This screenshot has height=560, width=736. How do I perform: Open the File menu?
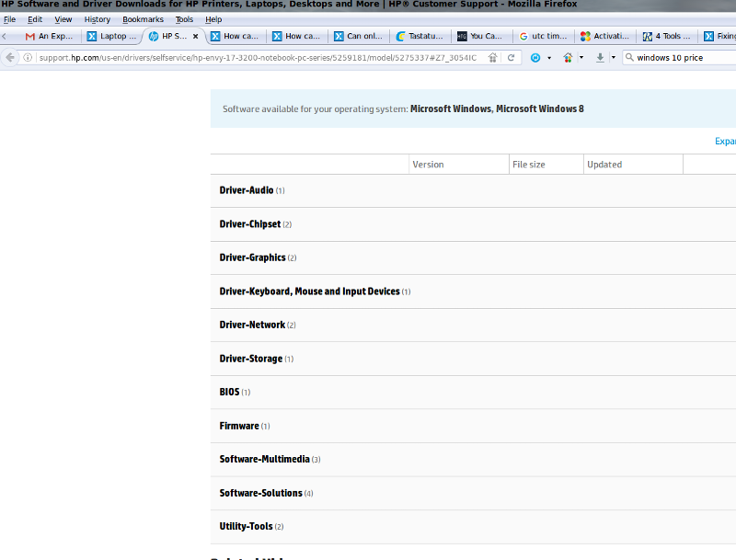pyautogui.click(x=9, y=19)
